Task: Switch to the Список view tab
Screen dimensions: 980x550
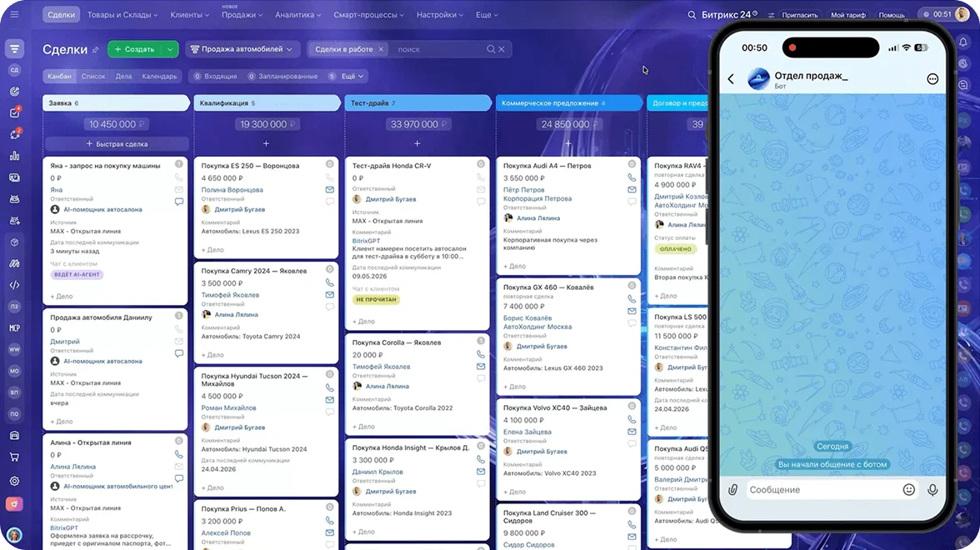Action: point(93,77)
